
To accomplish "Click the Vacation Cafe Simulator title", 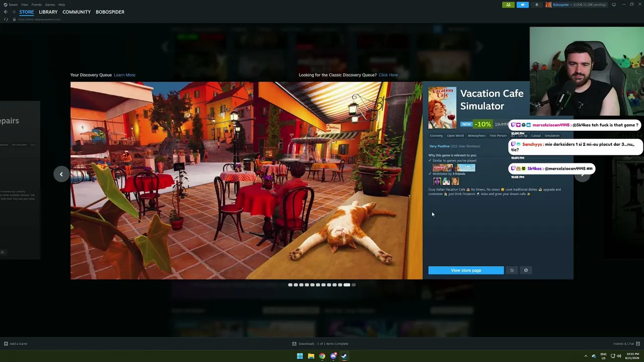I will pos(492,100).
